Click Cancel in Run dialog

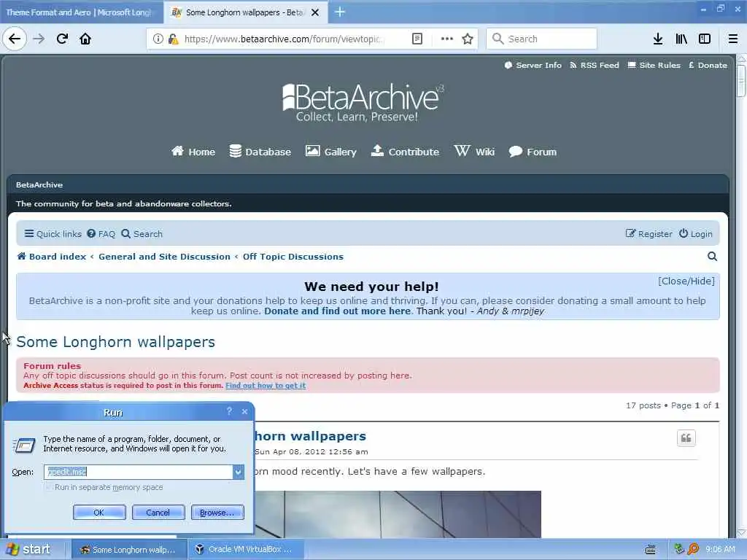coord(158,513)
